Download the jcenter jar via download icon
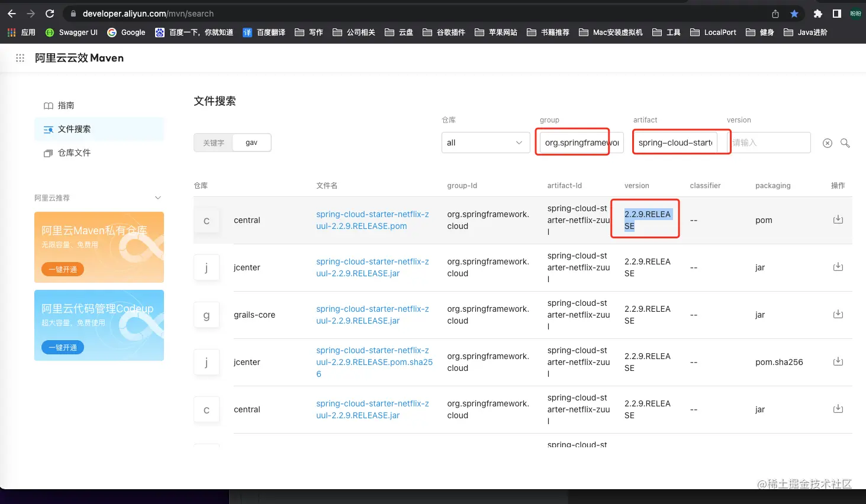 pos(838,267)
